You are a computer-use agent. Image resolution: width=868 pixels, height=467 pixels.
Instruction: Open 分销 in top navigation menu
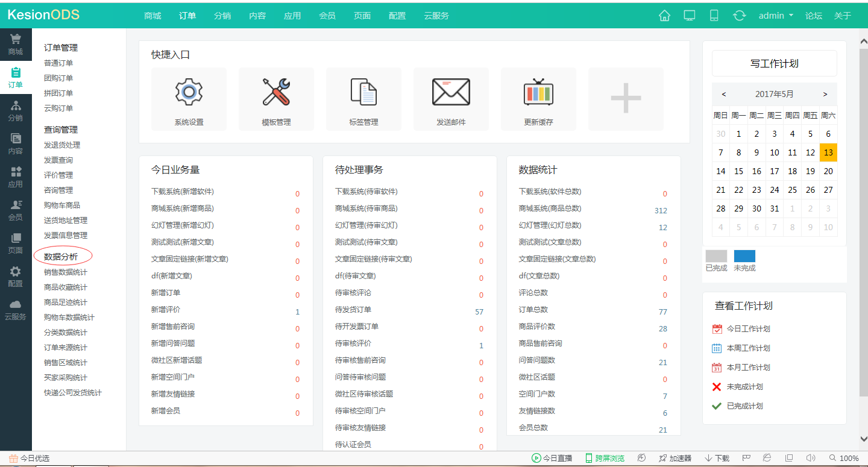point(222,16)
